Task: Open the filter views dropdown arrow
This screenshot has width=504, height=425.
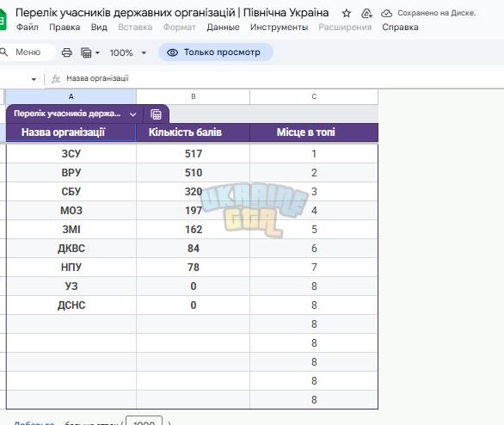Action: pos(97,52)
